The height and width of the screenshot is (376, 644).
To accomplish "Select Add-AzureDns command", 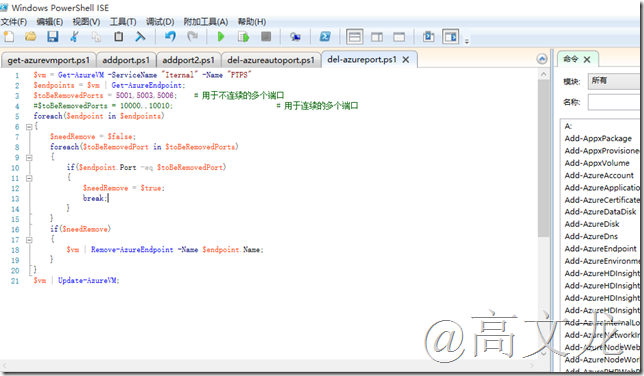I will (x=591, y=237).
